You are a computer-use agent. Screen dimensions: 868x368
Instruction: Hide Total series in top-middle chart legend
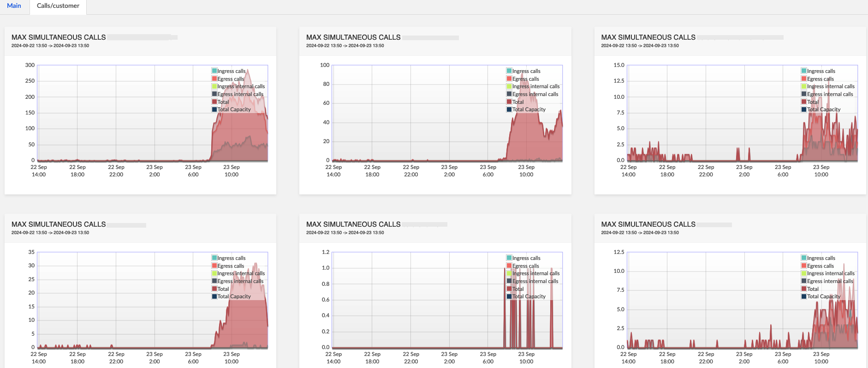pos(518,102)
